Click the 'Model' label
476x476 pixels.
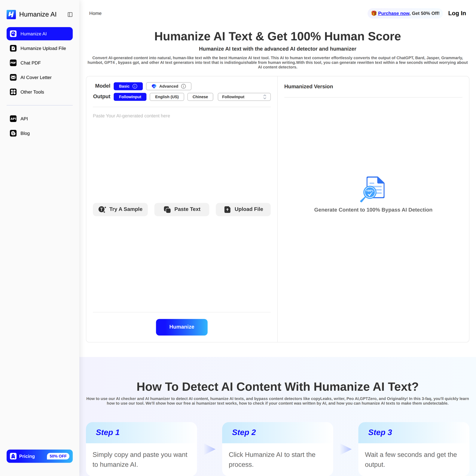(103, 86)
